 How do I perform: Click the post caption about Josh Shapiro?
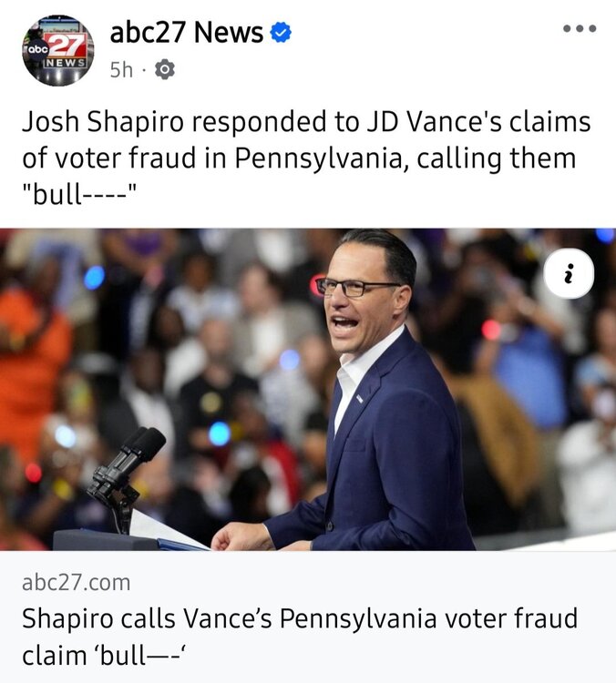(306, 158)
